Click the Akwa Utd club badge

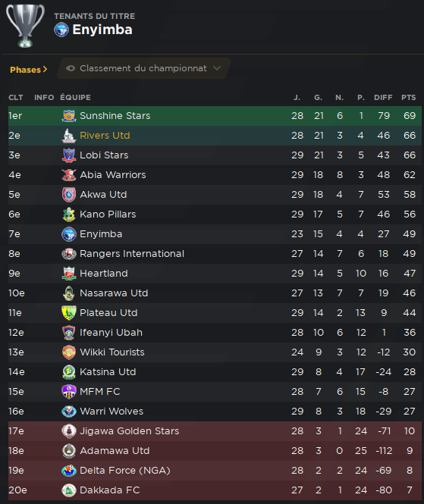coord(69,195)
